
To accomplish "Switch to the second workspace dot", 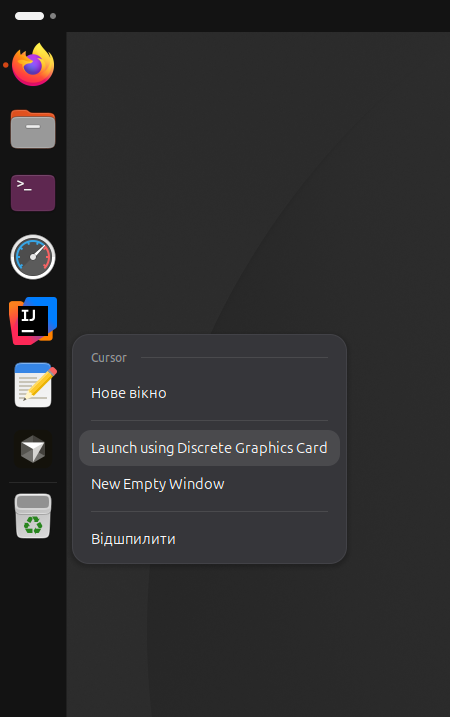I will coord(53,16).
